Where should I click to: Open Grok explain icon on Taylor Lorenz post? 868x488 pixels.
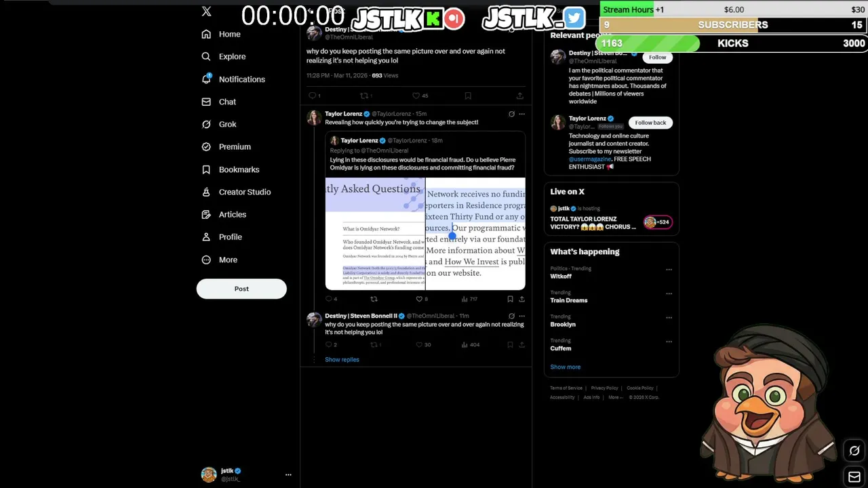[x=511, y=114]
